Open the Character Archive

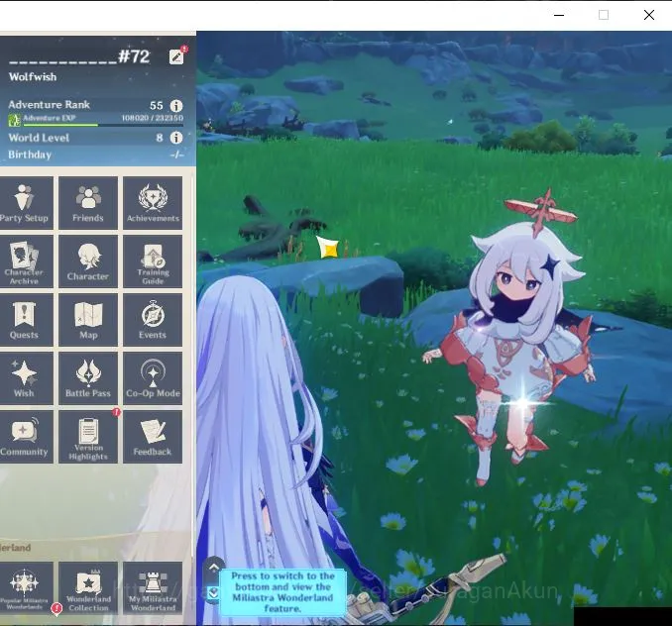tap(26, 261)
